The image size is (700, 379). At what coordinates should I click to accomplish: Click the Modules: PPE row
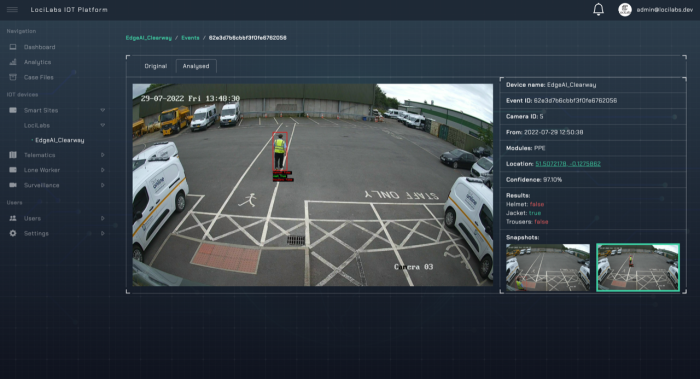pyautogui.click(x=593, y=148)
